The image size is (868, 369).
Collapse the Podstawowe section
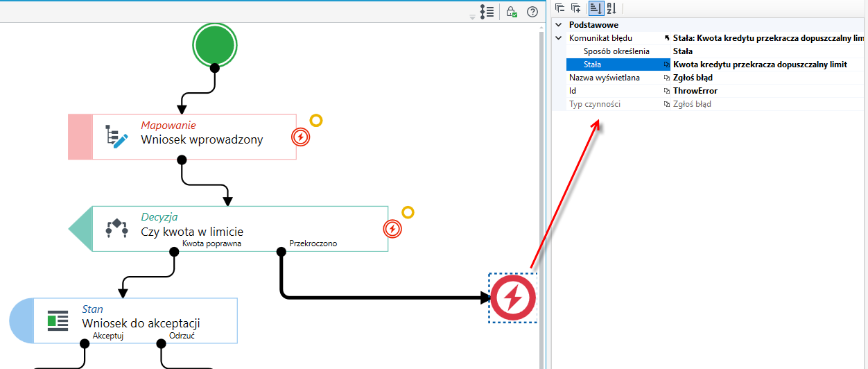point(559,25)
